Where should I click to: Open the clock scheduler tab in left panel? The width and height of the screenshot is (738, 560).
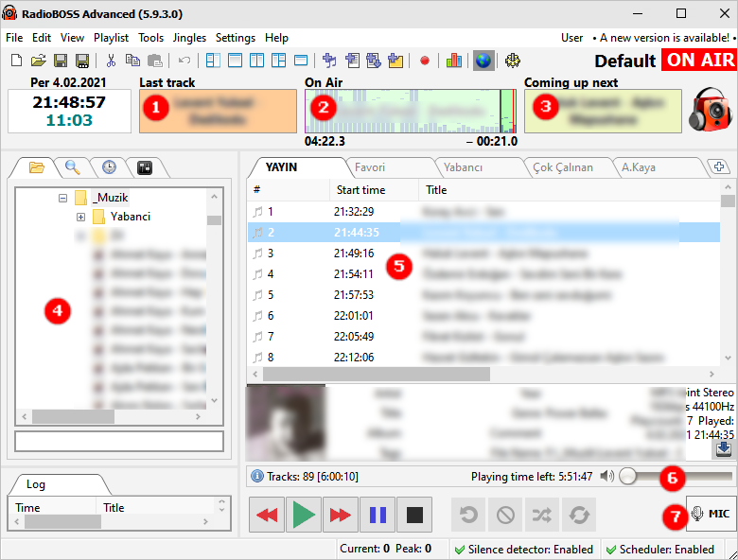point(109,167)
